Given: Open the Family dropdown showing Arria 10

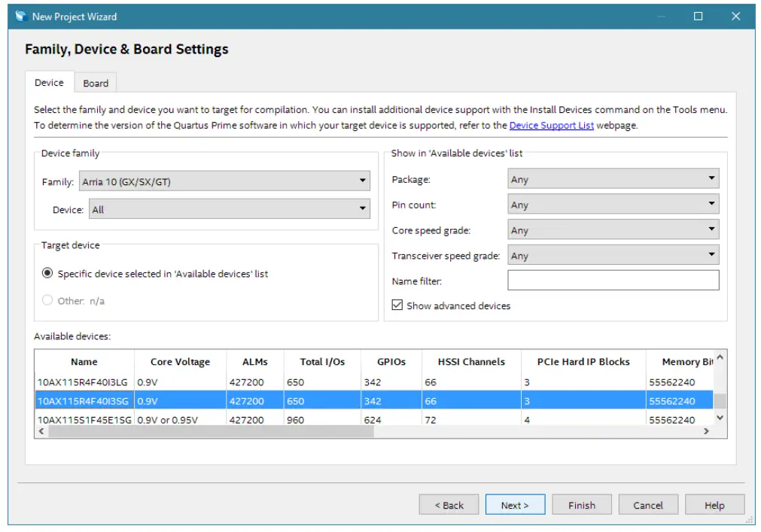Looking at the screenshot, I should [224, 181].
